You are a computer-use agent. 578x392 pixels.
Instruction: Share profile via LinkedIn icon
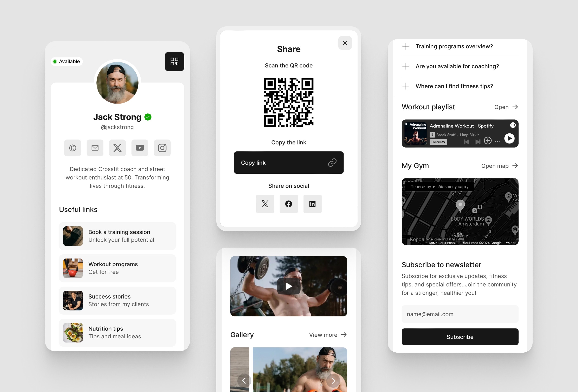[312, 203]
